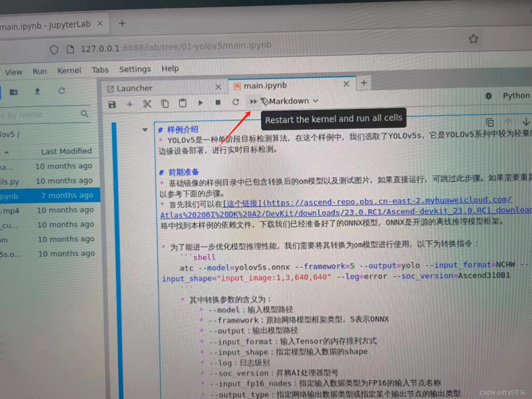Viewport: 532px width, 399px height.
Task: Open the Python kernel selector
Action: point(516,95)
